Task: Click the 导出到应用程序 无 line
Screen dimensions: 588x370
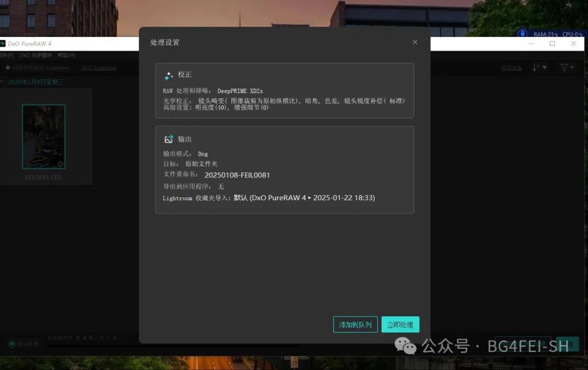Action: [x=193, y=186]
